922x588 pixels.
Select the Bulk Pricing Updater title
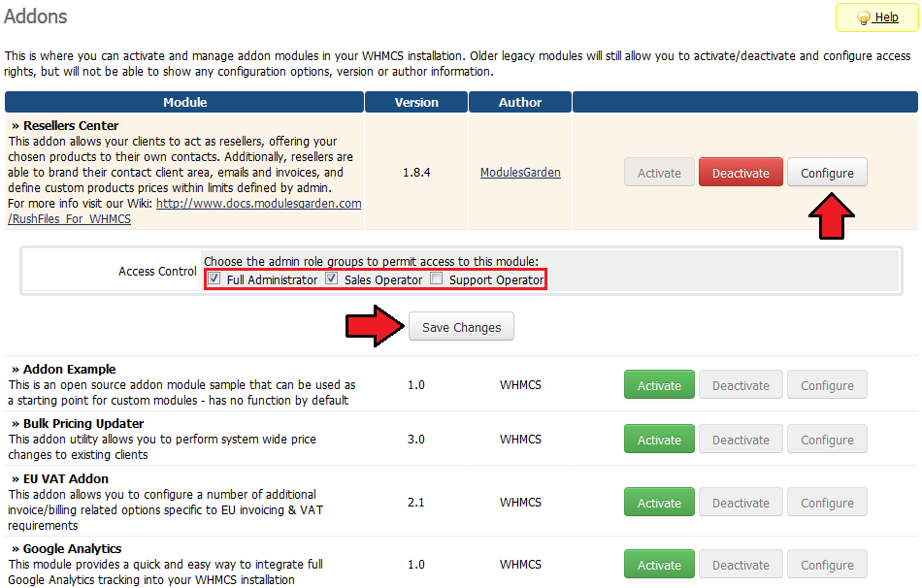83,423
